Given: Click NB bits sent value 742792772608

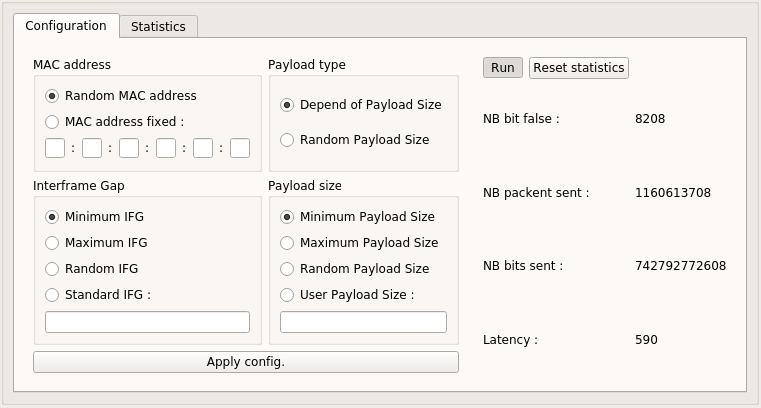Looking at the screenshot, I should (x=680, y=266).
